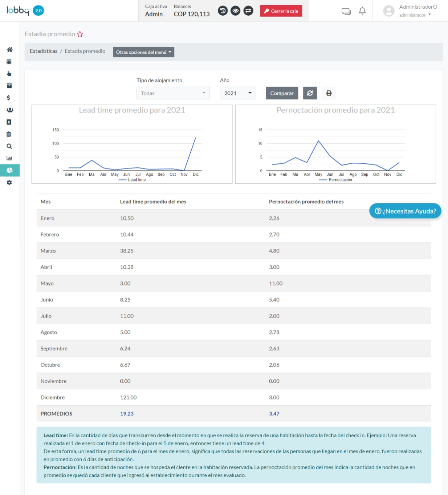
Task: Click the pointing hand sidebar icon
Action: pos(9,74)
